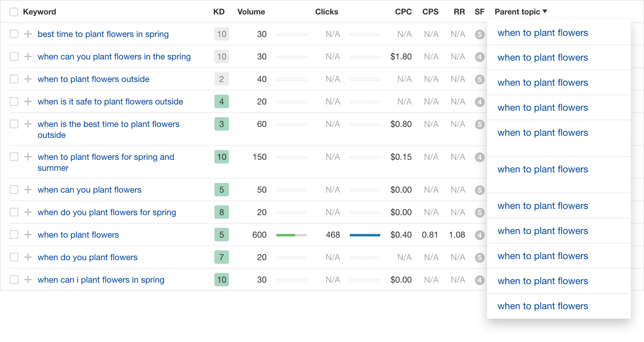Click the plus icon next to "when to plant flowers"
This screenshot has width=644, height=342.
pos(28,235)
